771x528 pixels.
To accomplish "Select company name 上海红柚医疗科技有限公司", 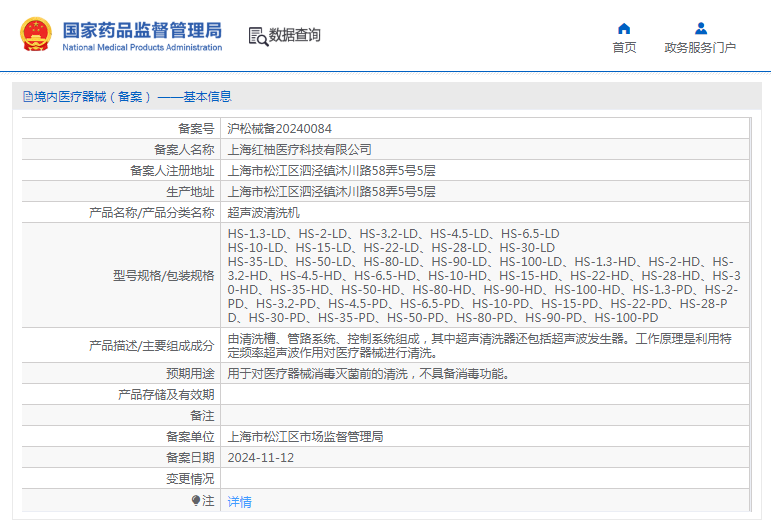I will (x=299, y=150).
